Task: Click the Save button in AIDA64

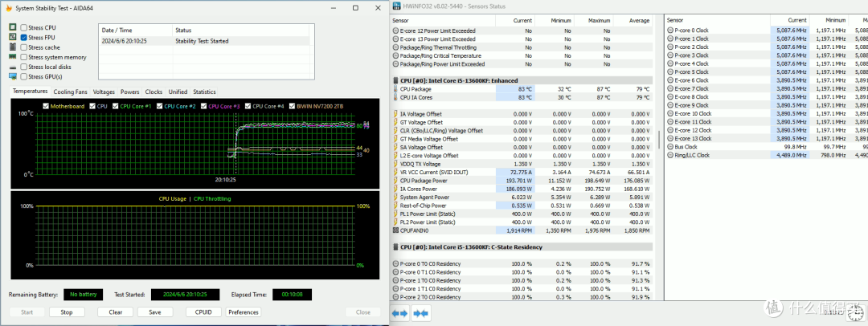Action: (155, 312)
